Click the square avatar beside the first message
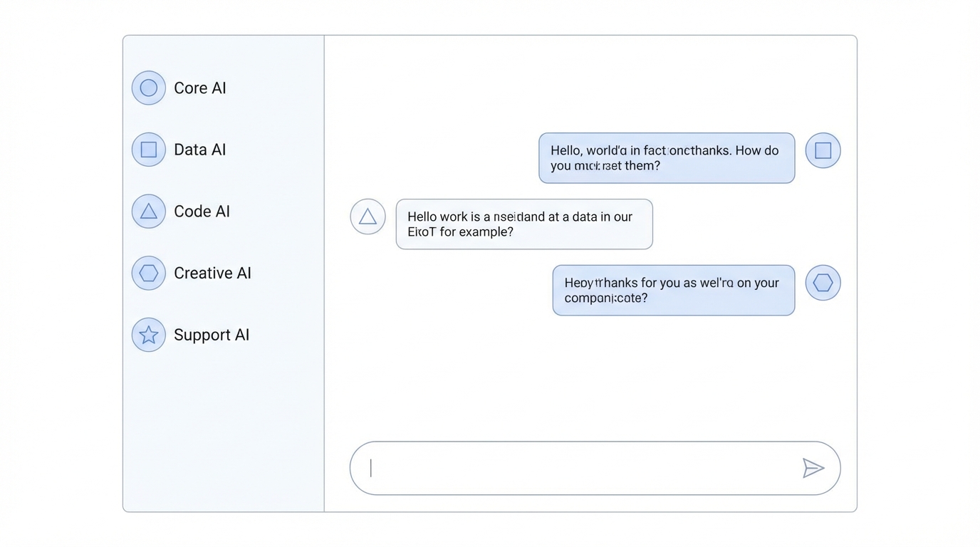The image size is (980, 547). coord(823,150)
